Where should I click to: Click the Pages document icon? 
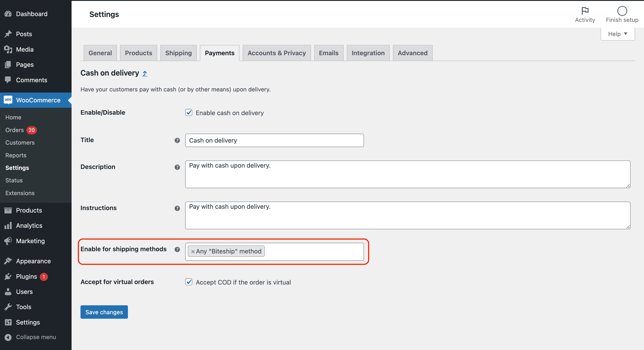pos(8,64)
